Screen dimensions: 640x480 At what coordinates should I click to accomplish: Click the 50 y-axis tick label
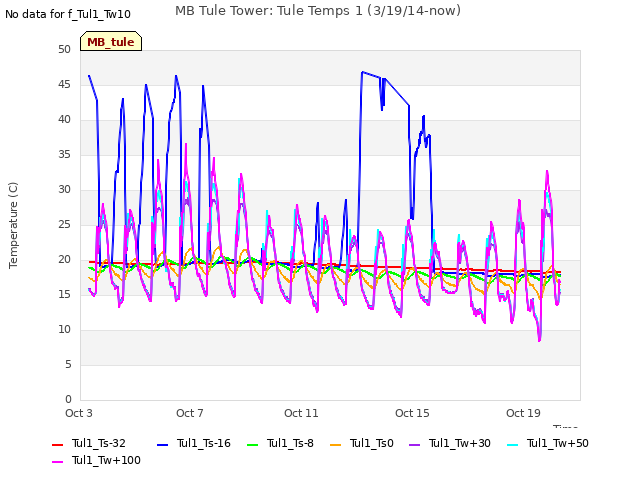tap(64, 50)
